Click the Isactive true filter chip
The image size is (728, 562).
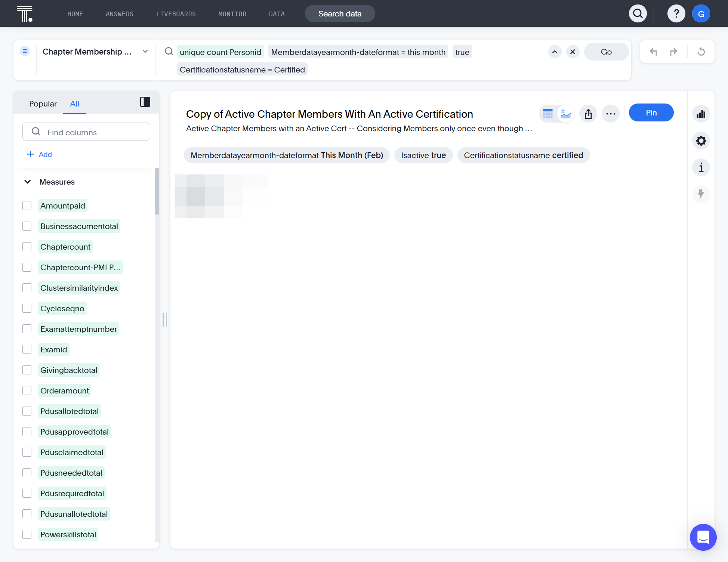pyautogui.click(x=423, y=155)
